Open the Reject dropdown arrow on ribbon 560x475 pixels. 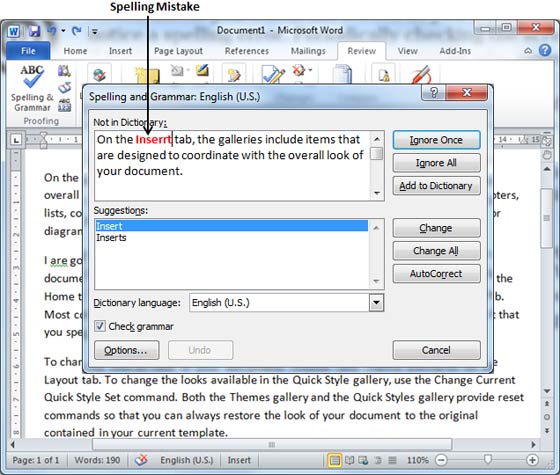coord(310,70)
